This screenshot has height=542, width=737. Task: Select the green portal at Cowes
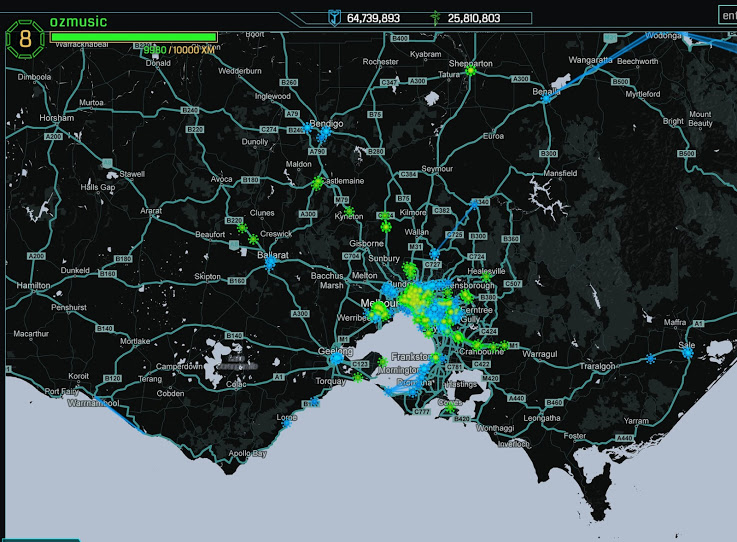coord(450,409)
